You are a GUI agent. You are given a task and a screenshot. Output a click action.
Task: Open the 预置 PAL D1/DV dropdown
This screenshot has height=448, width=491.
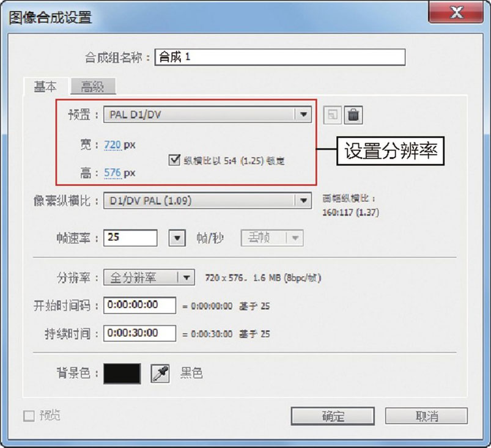[207, 114]
